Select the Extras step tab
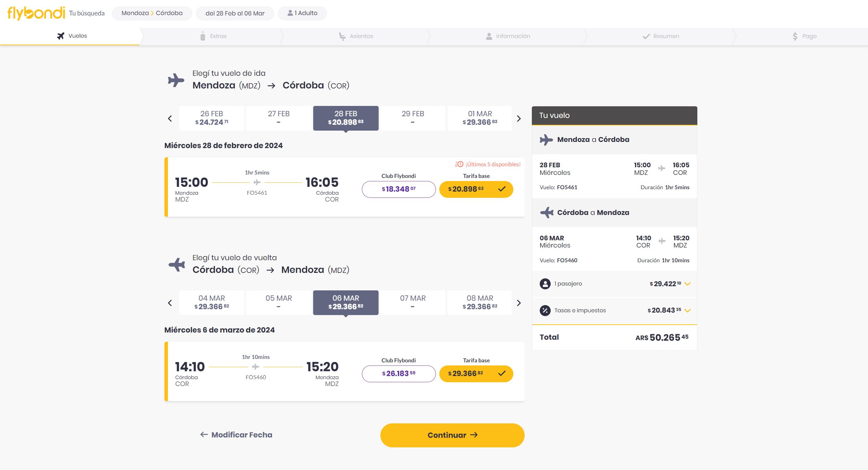868x470 pixels. (213, 36)
